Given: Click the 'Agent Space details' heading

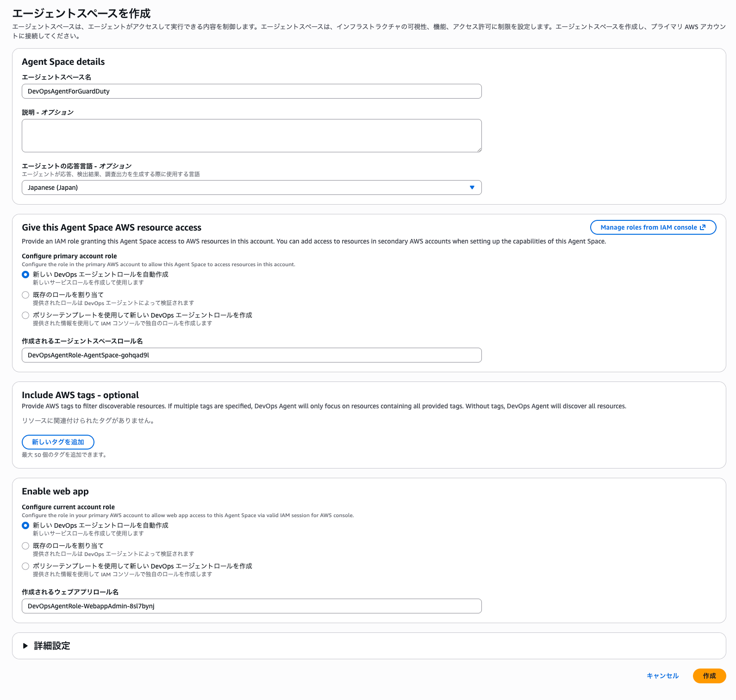Looking at the screenshot, I should (63, 62).
